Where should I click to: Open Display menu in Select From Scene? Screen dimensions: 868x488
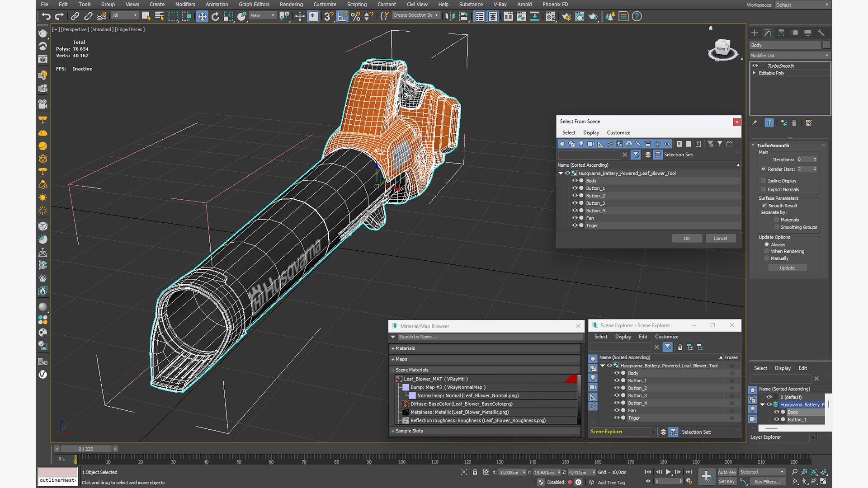point(591,133)
